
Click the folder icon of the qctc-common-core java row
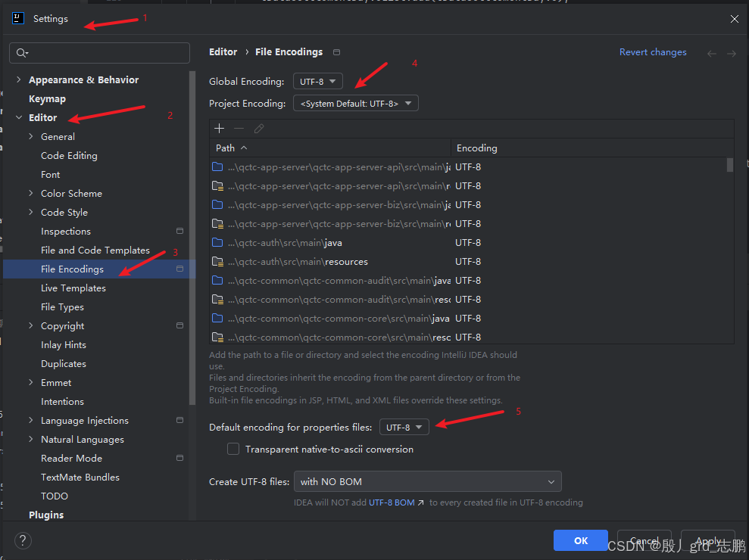point(217,318)
